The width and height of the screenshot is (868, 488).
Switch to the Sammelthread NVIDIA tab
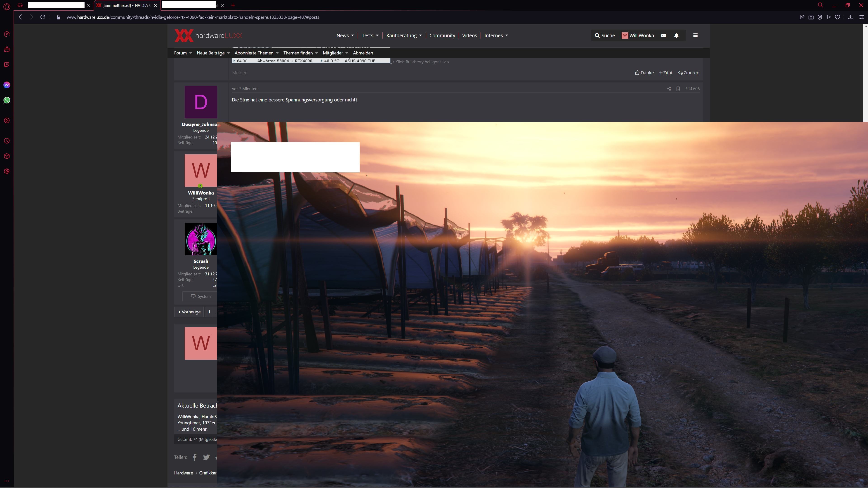click(125, 5)
